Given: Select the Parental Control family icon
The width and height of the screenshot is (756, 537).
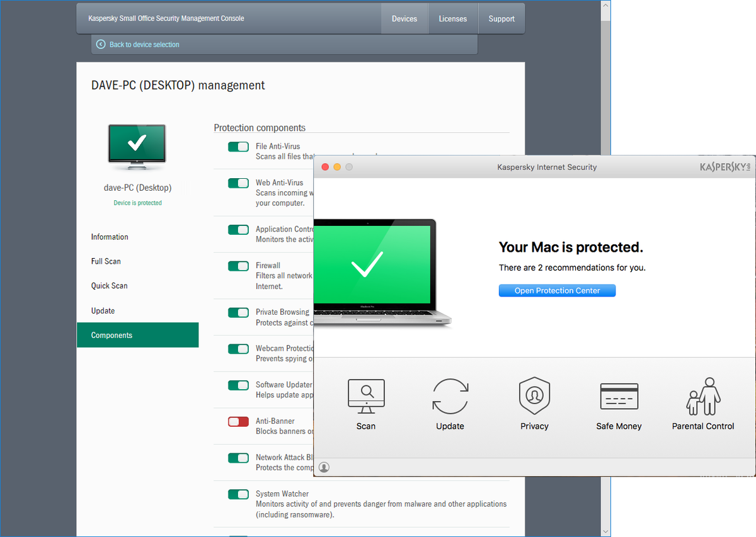Looking at the screenshot, I should [702, 397].
